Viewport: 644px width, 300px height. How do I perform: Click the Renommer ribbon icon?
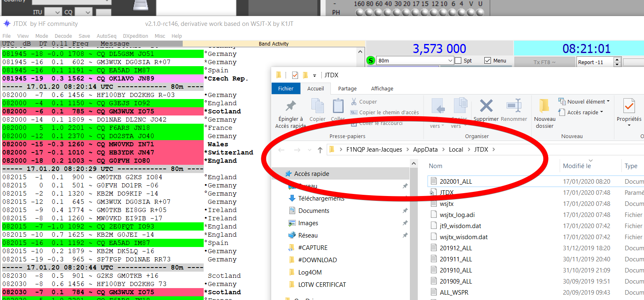point(514,106)
